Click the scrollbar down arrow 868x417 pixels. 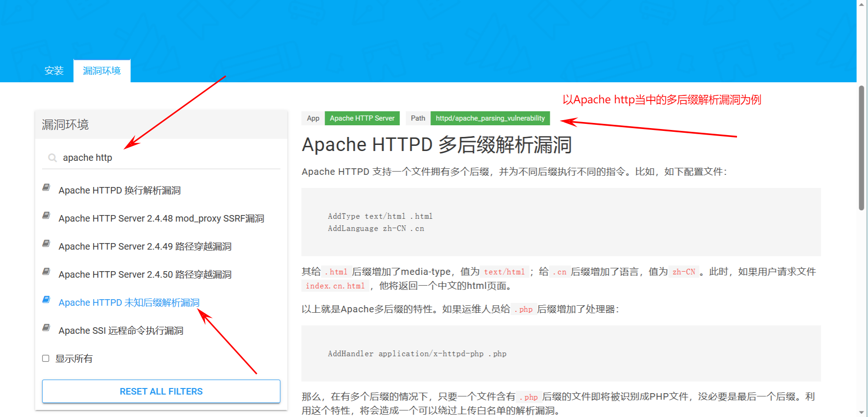coord(861,412)
